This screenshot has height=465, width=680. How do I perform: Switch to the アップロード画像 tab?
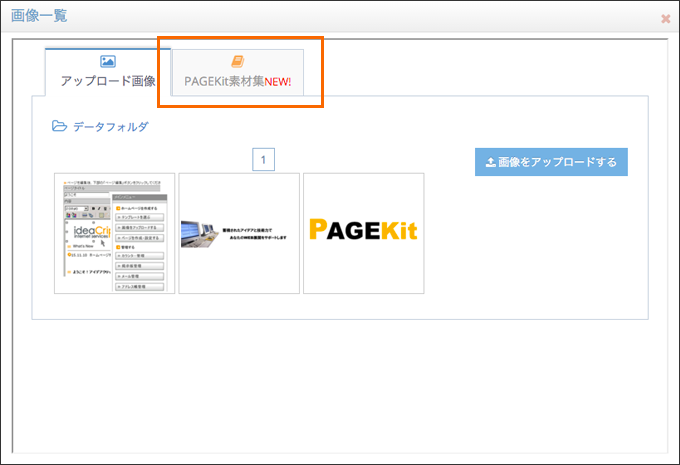(108, 72)
